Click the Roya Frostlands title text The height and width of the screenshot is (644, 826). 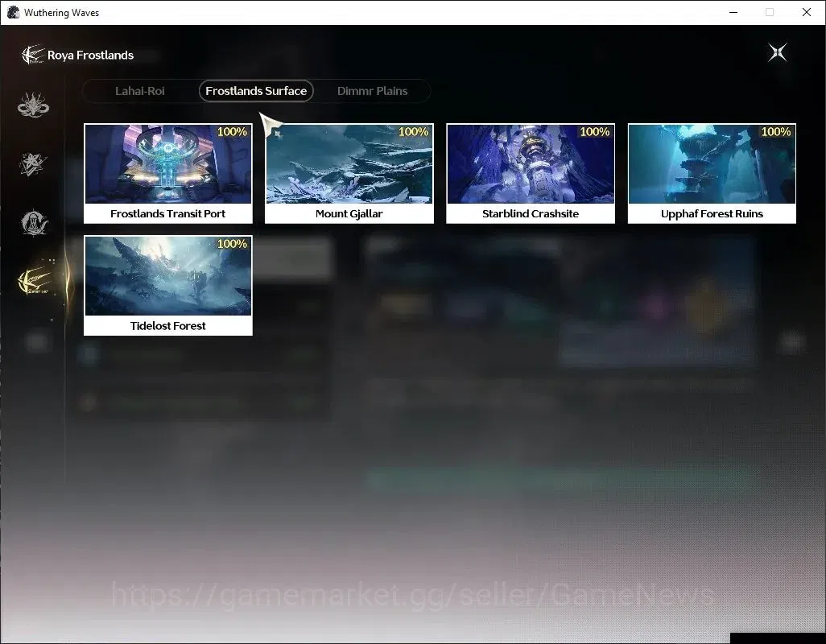(x=91, y=56)
